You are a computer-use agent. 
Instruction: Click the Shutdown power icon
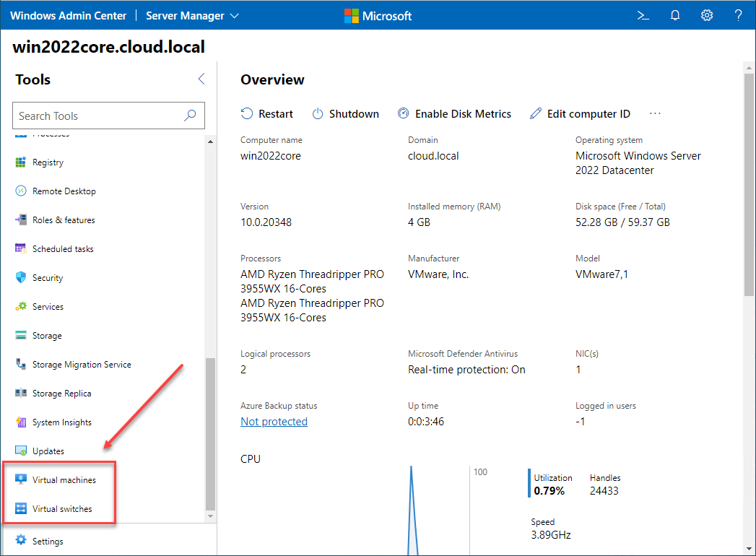[x=317, y=114]
